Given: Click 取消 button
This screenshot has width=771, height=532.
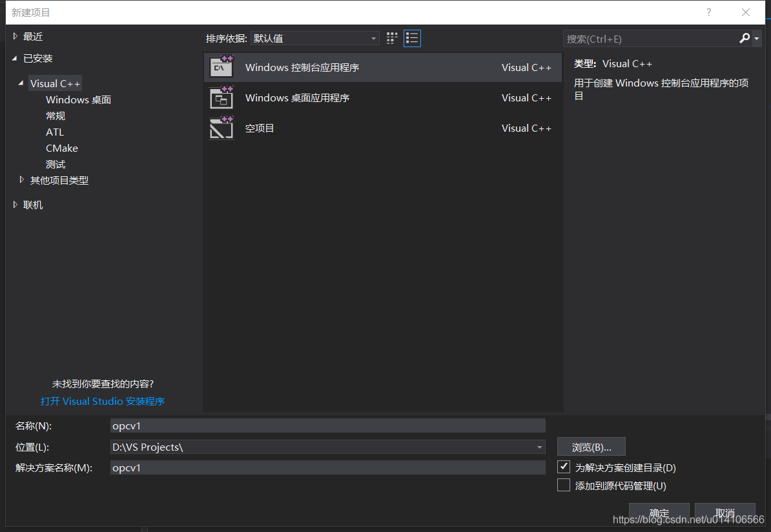Looking at the screenshot, I should coord(725,513).
